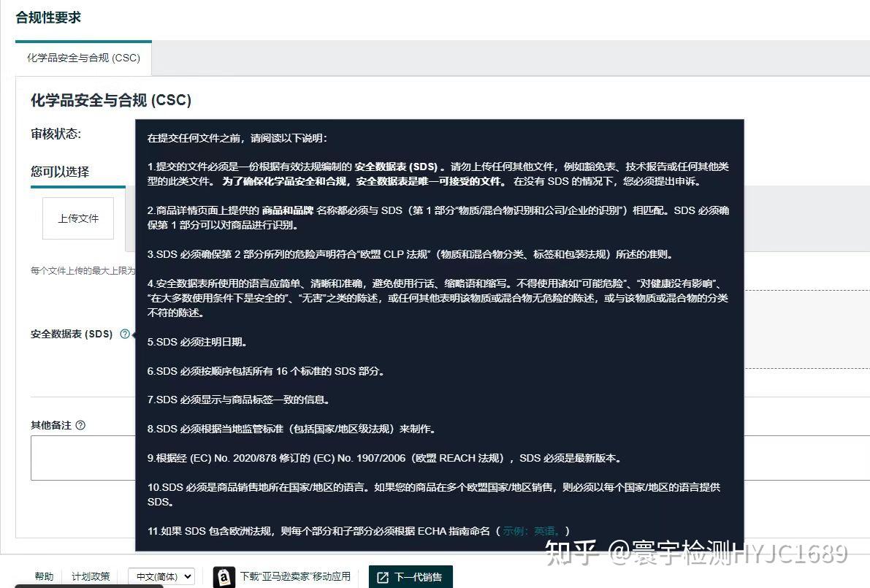Open the 计划政策 link

coord(91,576)
